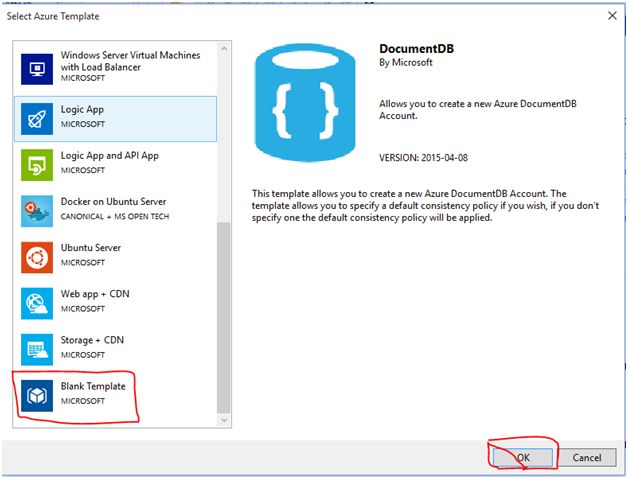
Task: Click the Storage + CDN icon
Action: click(x=37, y=349)
